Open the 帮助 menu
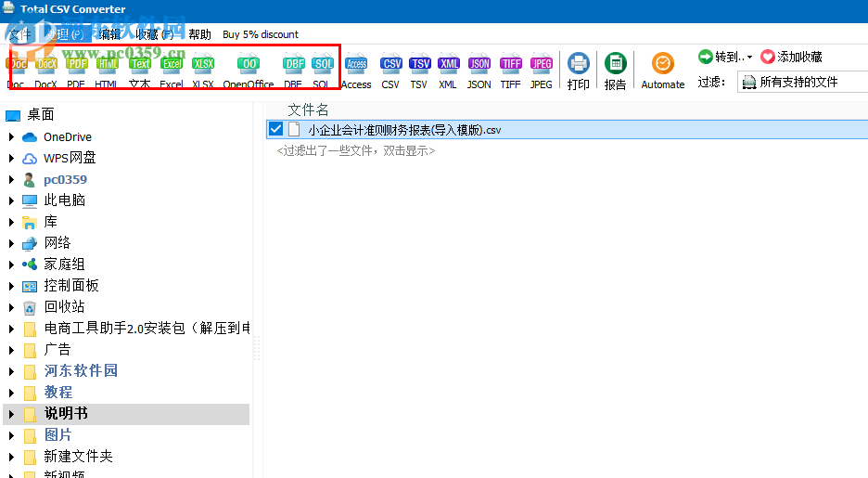 click(199, 34)
